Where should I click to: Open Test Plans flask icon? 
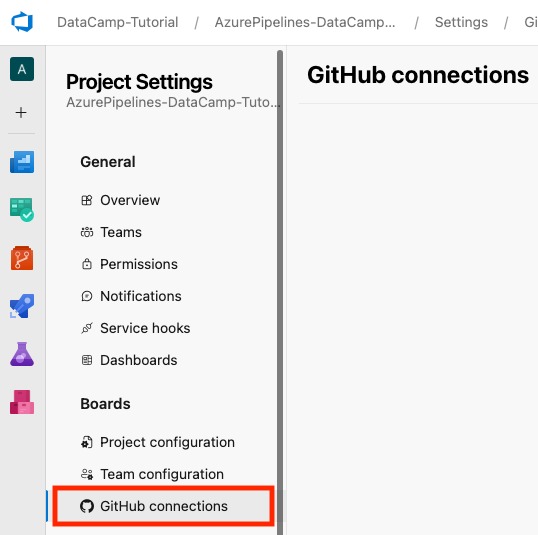pos(22,354)
